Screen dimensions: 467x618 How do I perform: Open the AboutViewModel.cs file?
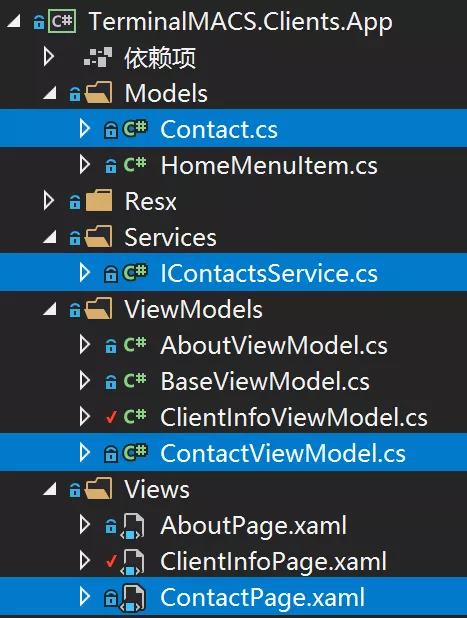[274, 345]
